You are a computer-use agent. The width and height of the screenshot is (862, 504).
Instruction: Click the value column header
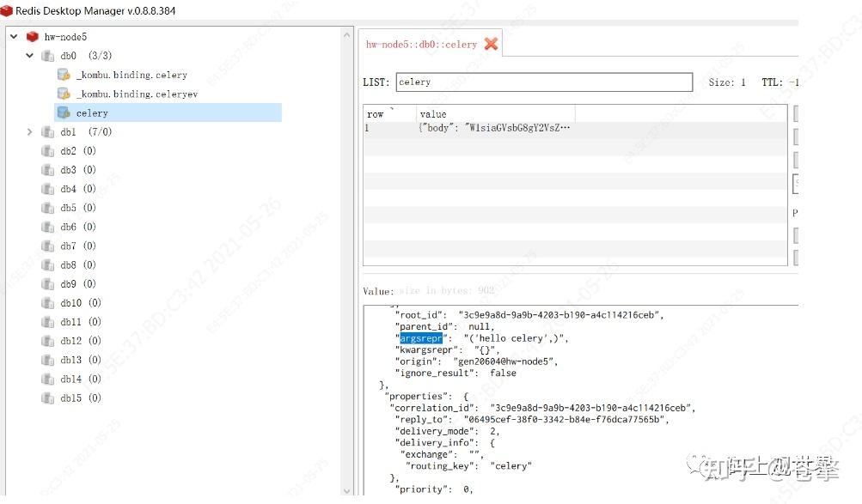496,113
